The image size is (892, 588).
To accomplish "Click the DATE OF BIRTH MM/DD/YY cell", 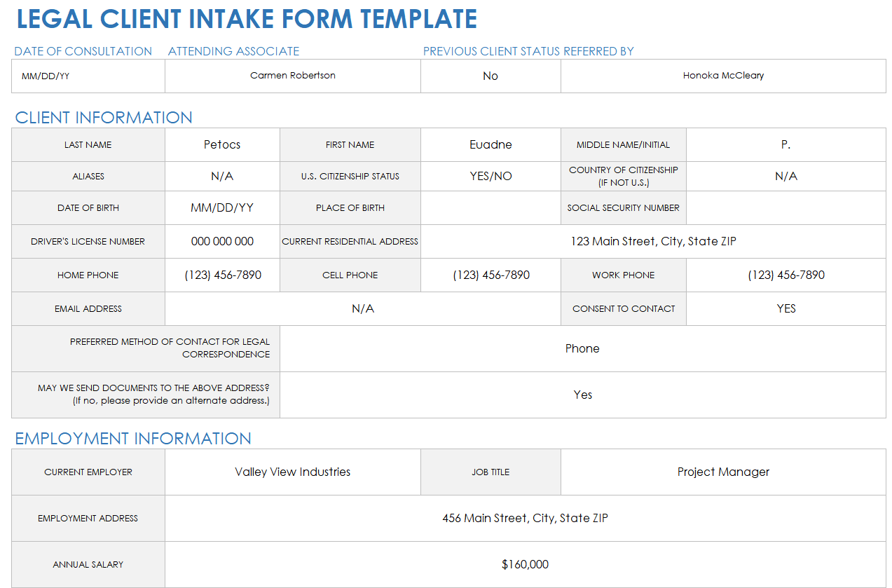I will pos(221,207).
